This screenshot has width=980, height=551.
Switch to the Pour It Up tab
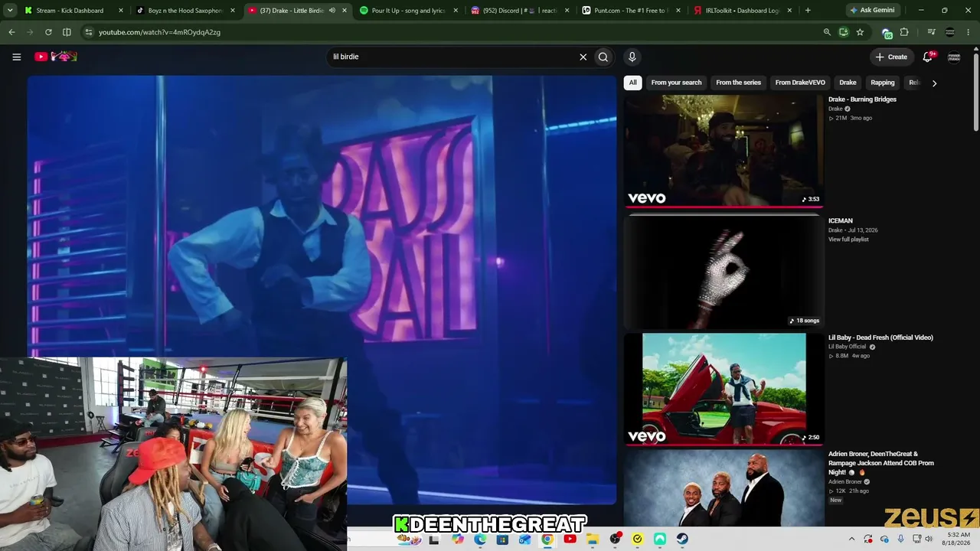pos(409,10)
